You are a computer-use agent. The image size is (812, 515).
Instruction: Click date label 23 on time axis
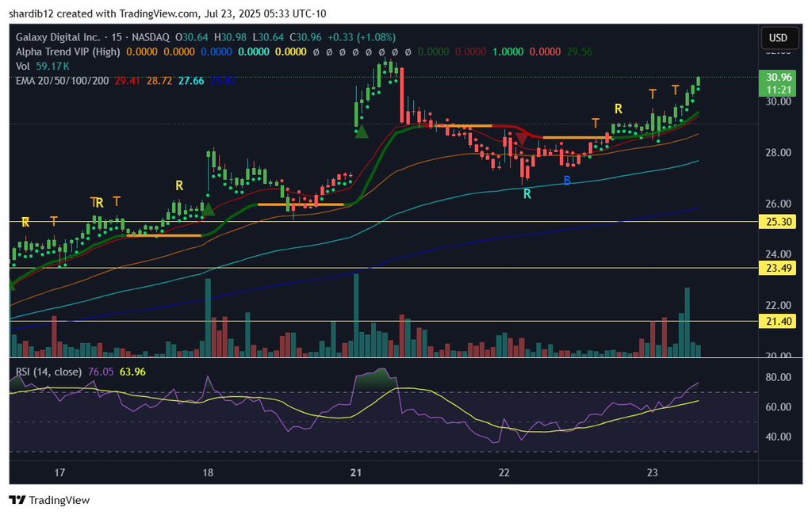click(653, 472)
